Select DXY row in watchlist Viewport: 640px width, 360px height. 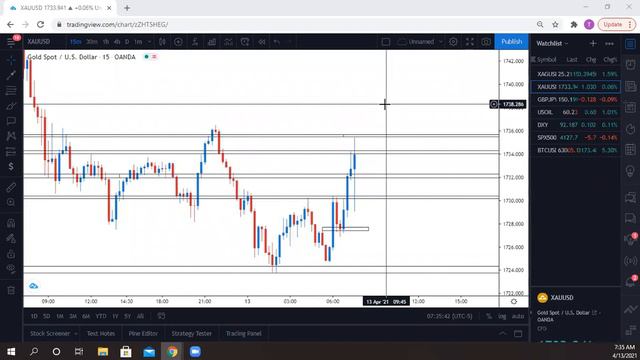(576, 124)
